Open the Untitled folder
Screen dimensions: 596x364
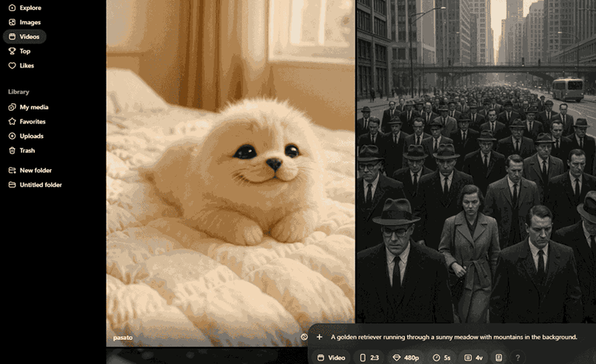pos(35,185)
